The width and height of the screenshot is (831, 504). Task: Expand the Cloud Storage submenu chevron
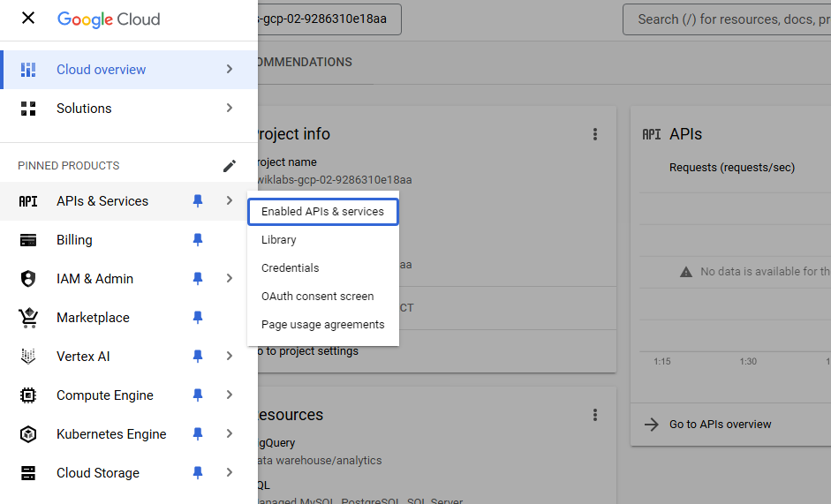[230, 472]
